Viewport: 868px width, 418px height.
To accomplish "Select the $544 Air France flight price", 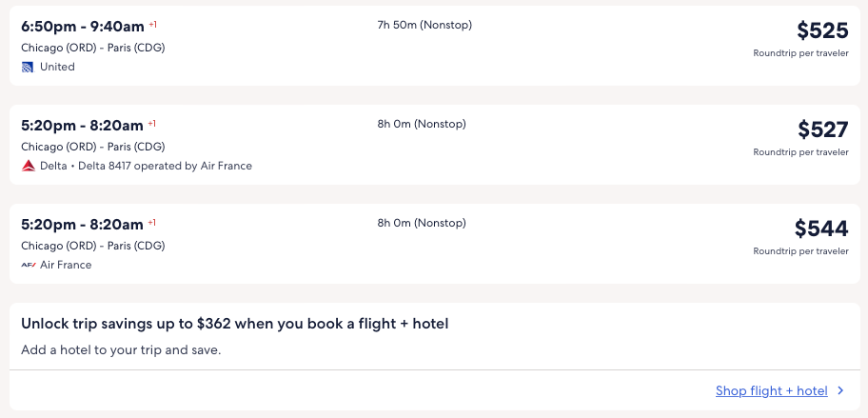I will click(x=821, y=229).
